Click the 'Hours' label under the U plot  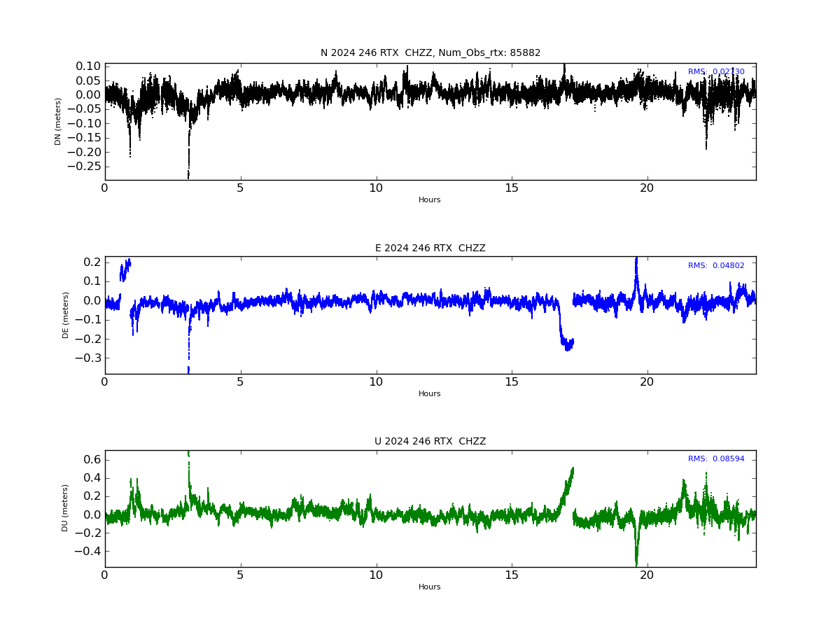(430, 587)
